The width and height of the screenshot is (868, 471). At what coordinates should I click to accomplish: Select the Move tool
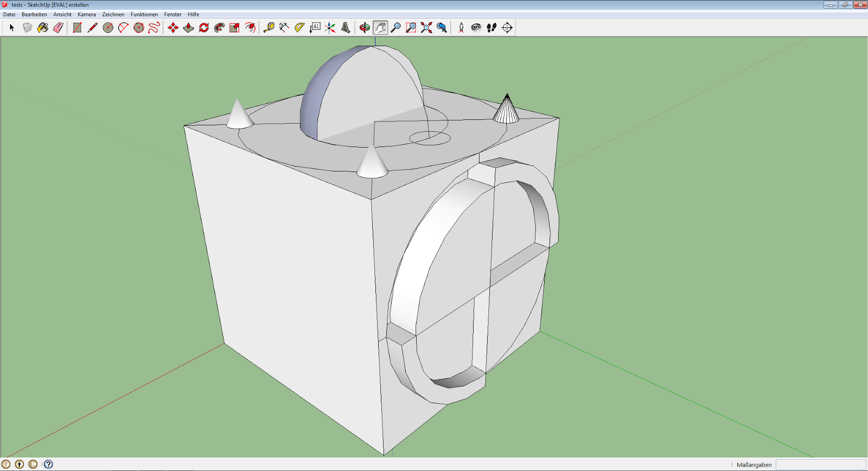coord(173,28)
